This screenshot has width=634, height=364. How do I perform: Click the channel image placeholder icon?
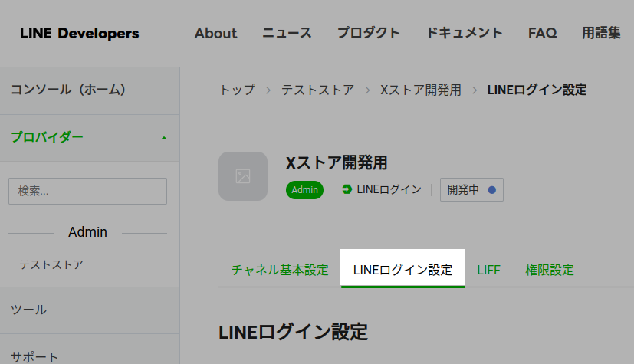coord(243,176)
